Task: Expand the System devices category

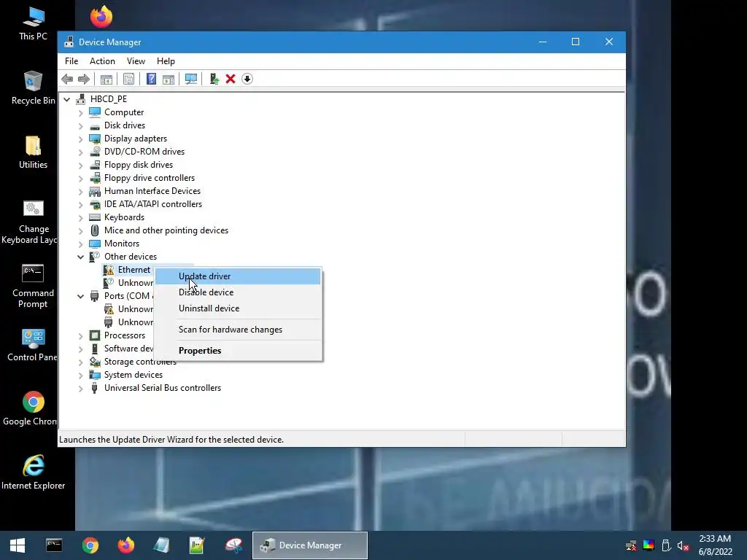Action: 80,376
